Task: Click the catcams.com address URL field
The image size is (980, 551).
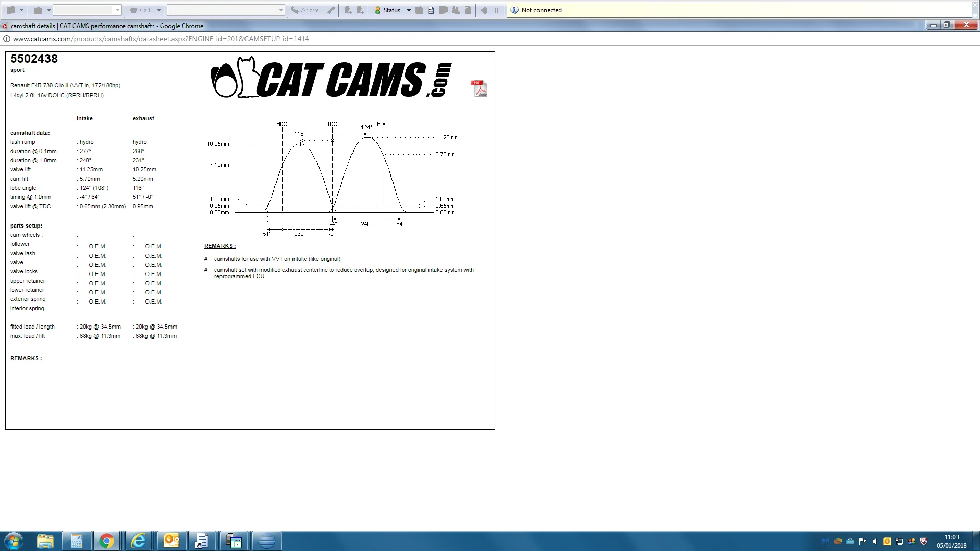Action: click(161, 39)
